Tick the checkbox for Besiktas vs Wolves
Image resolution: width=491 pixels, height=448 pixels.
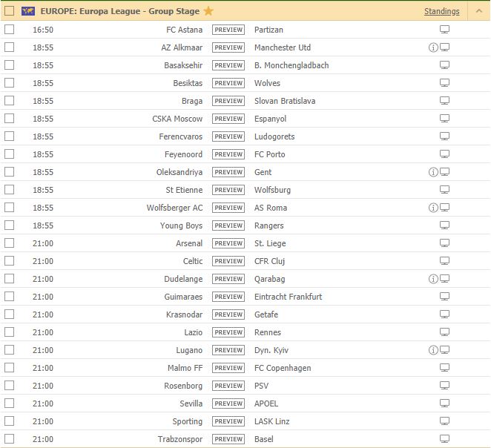9,83
